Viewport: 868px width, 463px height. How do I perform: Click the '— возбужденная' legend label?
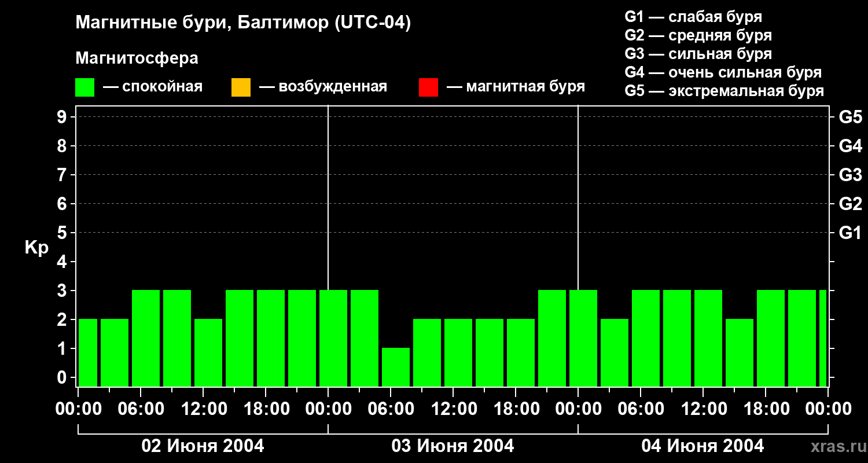(x=323, y=87)
